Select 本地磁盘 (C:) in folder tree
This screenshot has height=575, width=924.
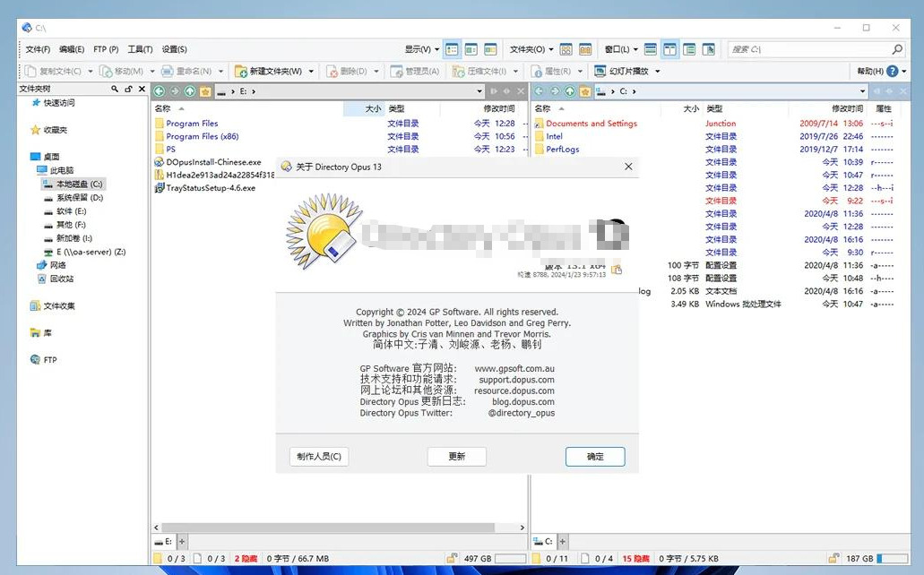coord(73,184)
